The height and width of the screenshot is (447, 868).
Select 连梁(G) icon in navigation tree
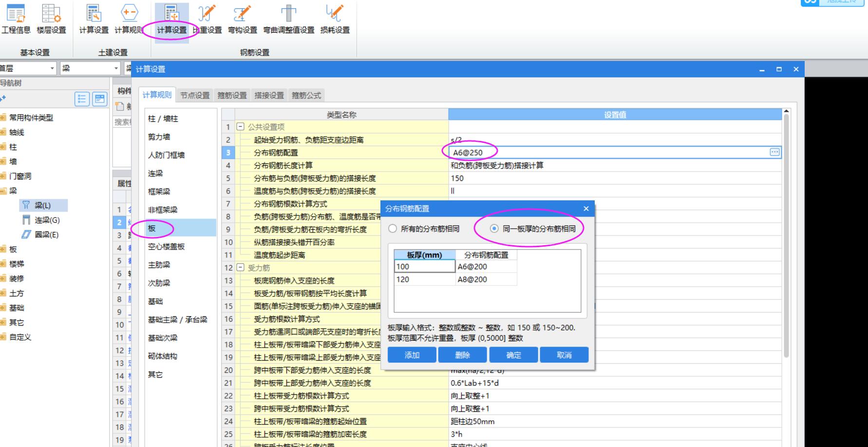coord(26,220)
